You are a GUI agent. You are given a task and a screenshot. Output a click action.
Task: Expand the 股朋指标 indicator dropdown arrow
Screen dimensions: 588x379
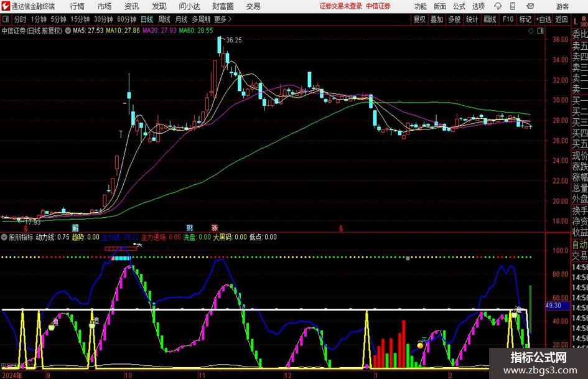pos(4,237)
